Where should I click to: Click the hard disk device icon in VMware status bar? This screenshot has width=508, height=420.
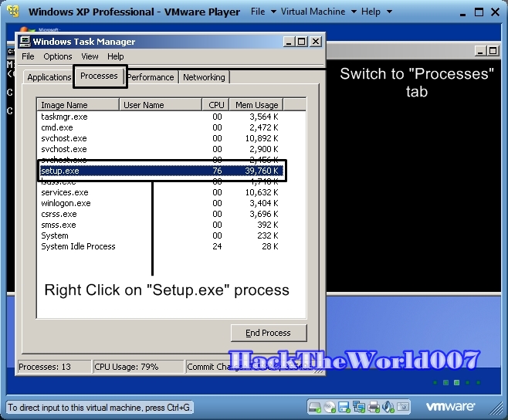(x=314, y=407)
